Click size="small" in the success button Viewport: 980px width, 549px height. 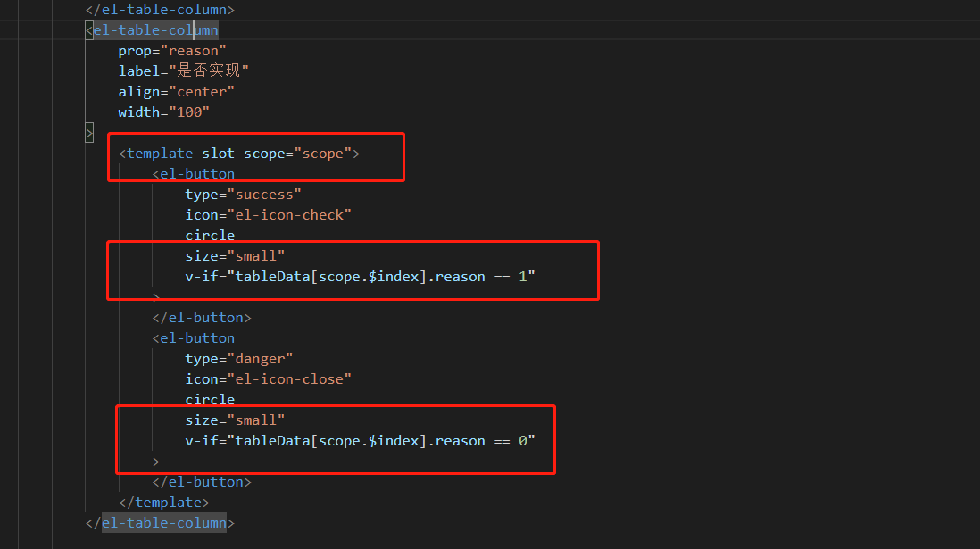tap(235, 256)
